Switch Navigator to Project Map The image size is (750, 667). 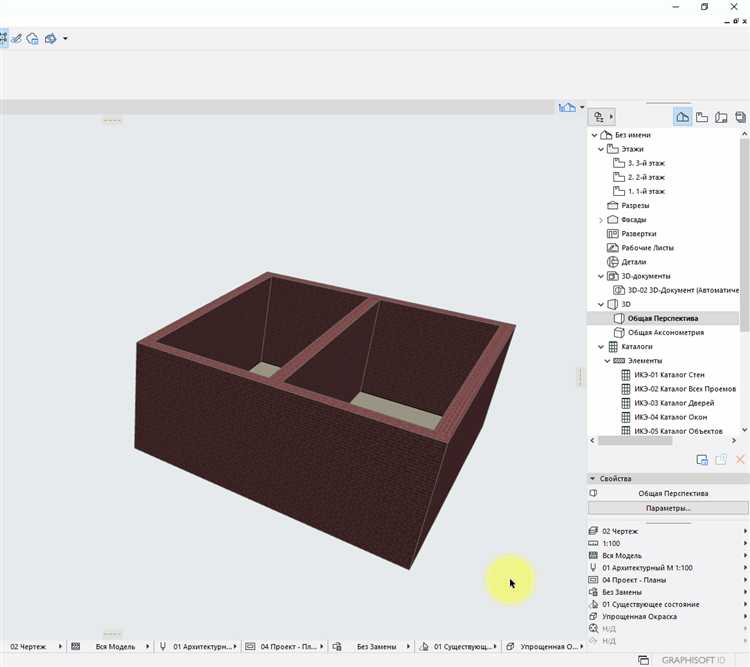tap(683, 117)
